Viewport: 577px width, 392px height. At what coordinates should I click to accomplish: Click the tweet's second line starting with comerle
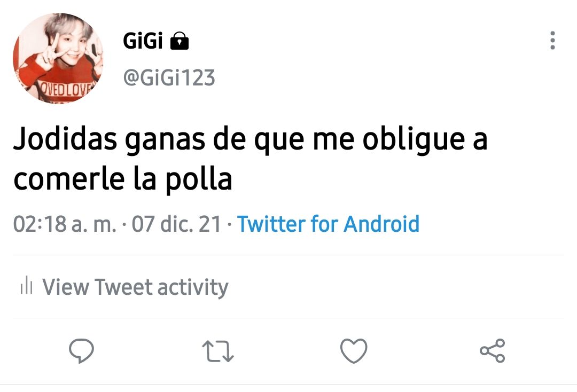click(123, 179)
